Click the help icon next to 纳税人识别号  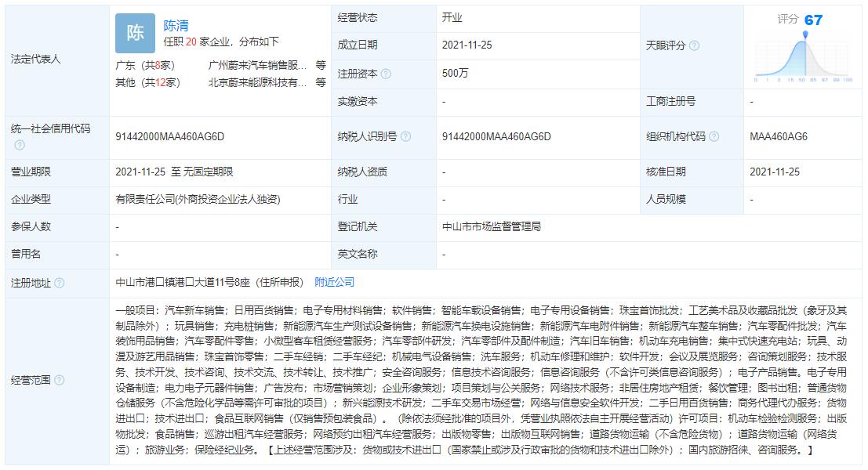coord(405,136)
